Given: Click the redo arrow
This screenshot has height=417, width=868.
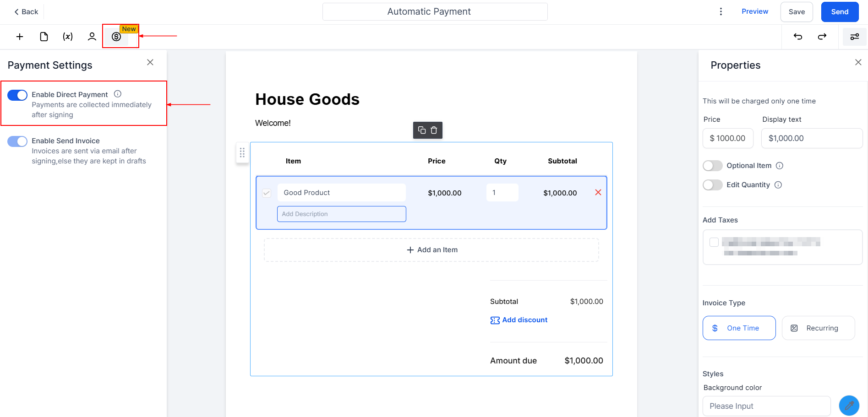Looking at the screenshot, I should point(822,37).
